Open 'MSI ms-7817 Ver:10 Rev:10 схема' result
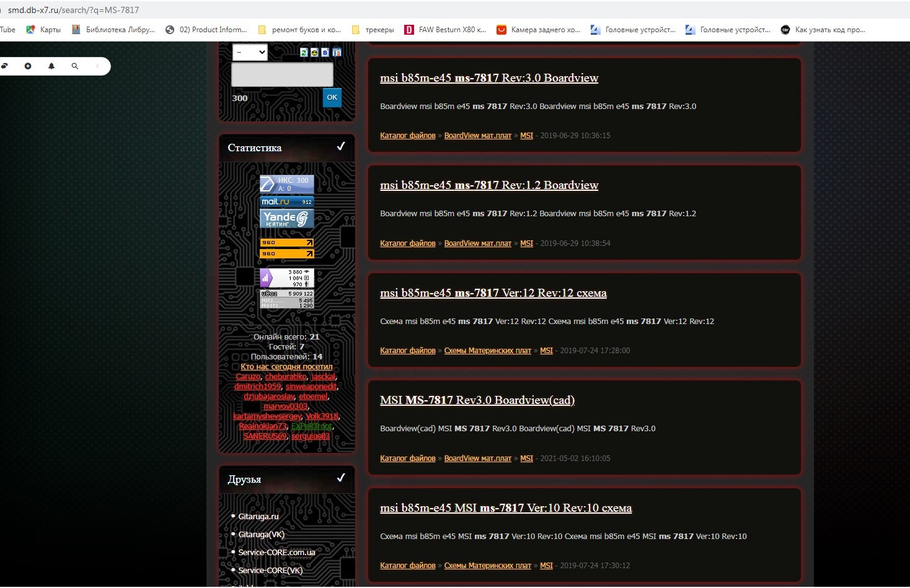Image resolution: width=910 pixels, height=588 pixels. pos(506,508)
